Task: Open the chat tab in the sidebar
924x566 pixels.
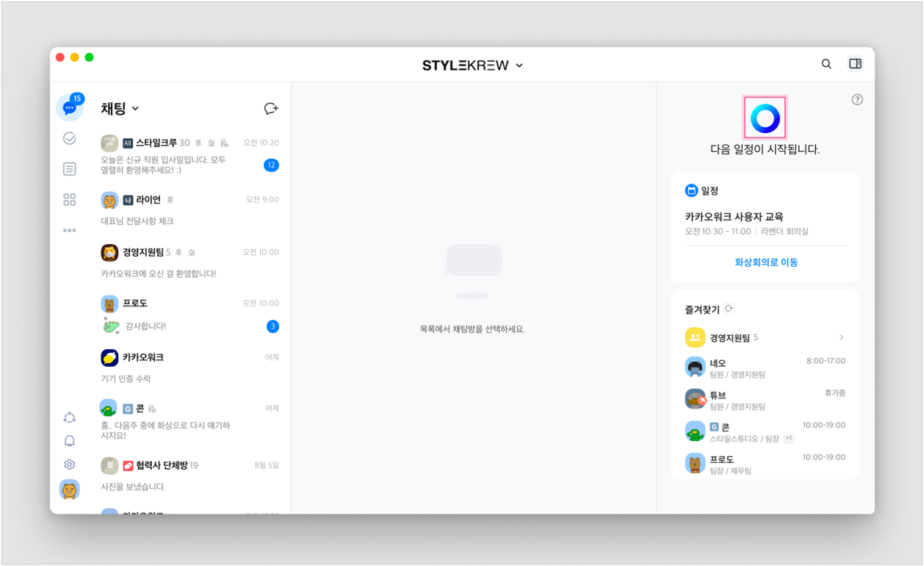Action: point(70,108)
